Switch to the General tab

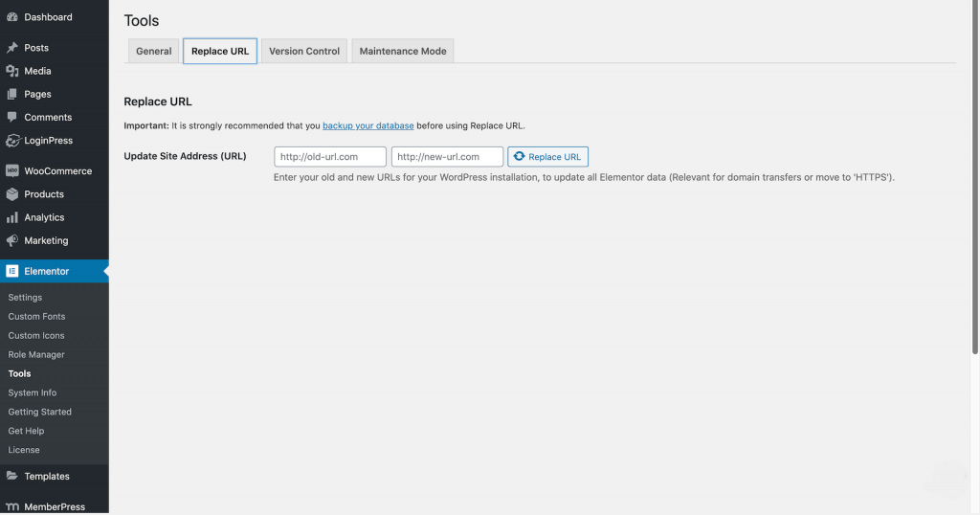(x=153, y=52)
